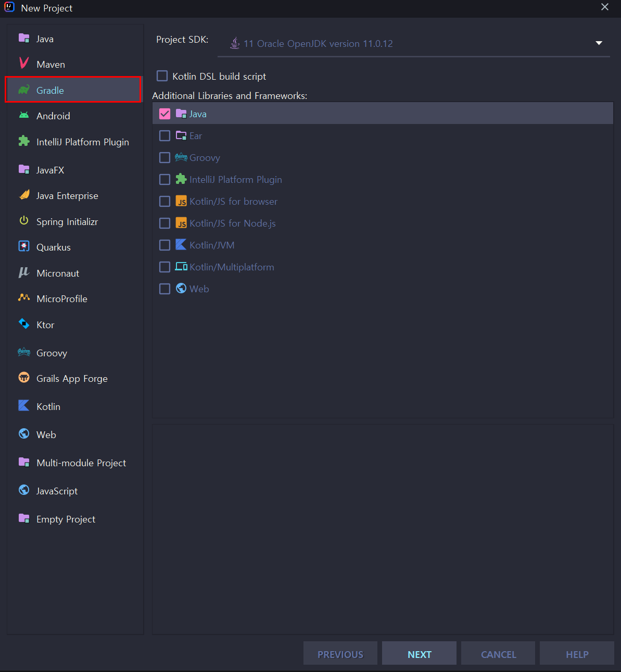Click the Kotlin/Multiplatform icon in frameworks list
This screenshot has height=672, width=621.
[x=181, y=266]
